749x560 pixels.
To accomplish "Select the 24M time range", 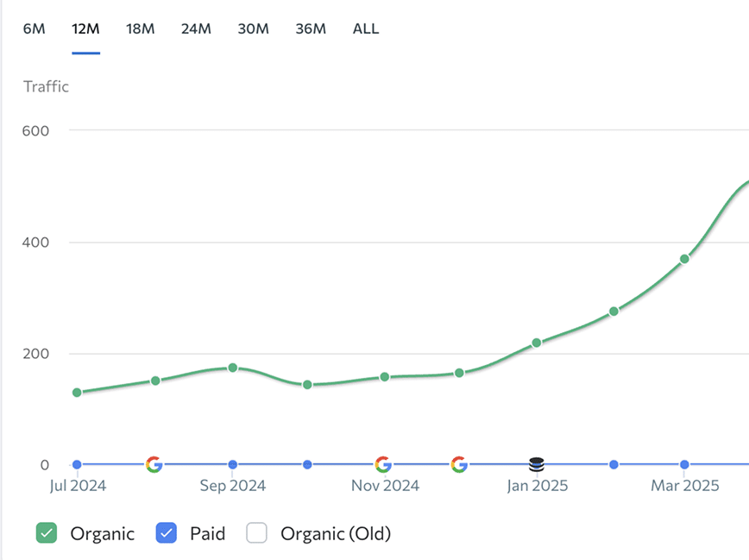I will 196,28.
